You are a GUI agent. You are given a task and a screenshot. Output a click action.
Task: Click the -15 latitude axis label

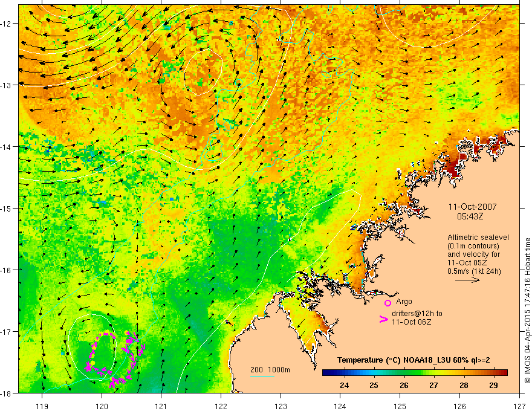[x=6, y=208]
